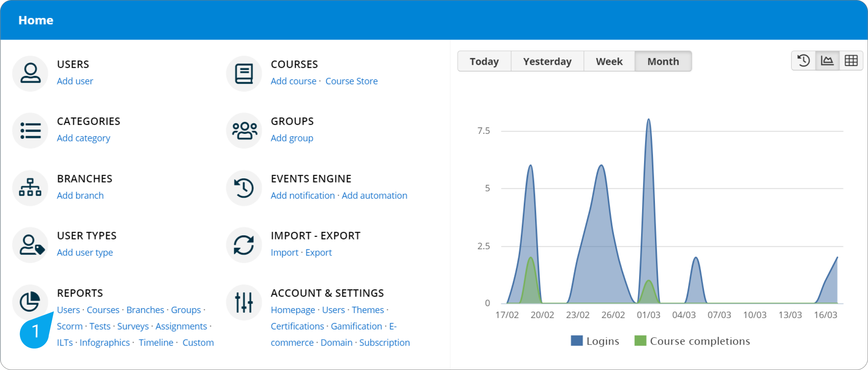Click the Account & Settings sliders icon
868x370 pixels.
(244, 302)
